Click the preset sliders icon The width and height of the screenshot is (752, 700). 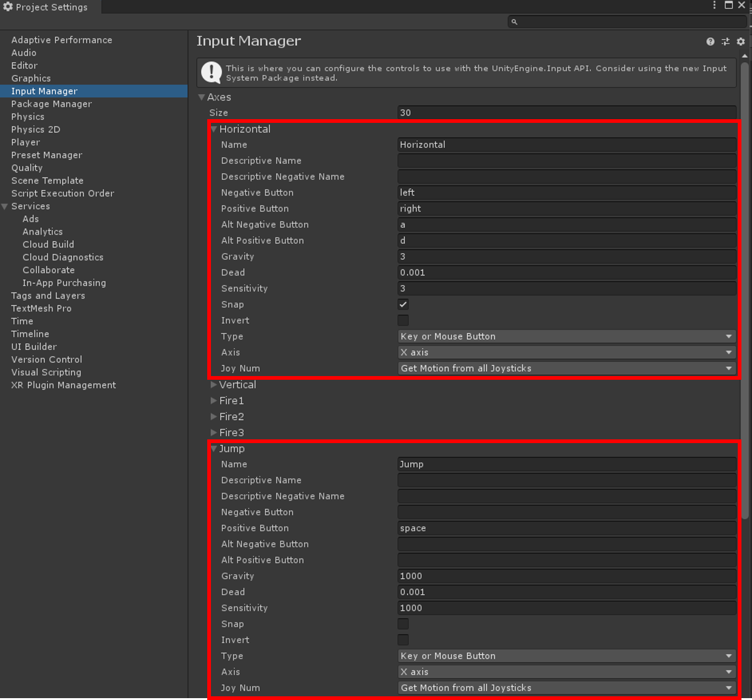[x=725, y=42]
